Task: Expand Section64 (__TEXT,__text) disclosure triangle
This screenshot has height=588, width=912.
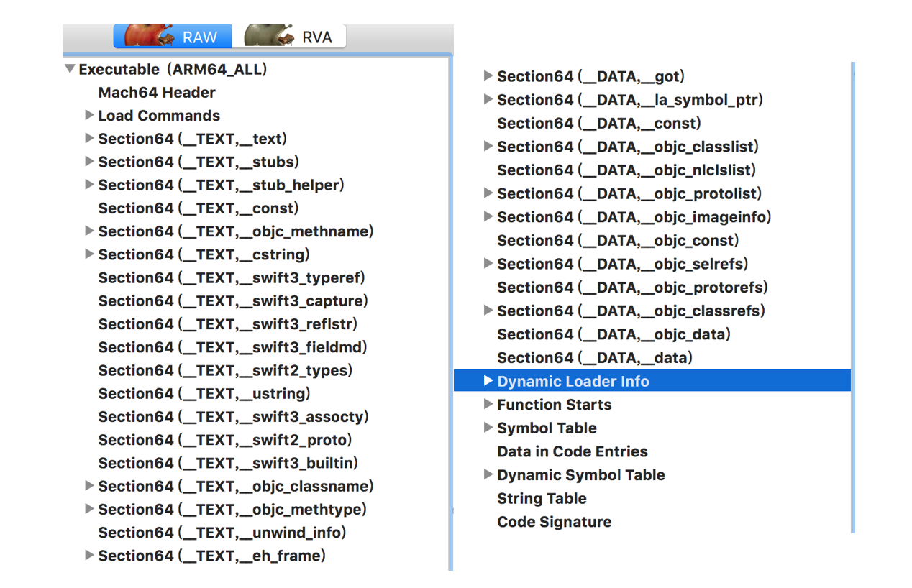Action: pos(89,138)
